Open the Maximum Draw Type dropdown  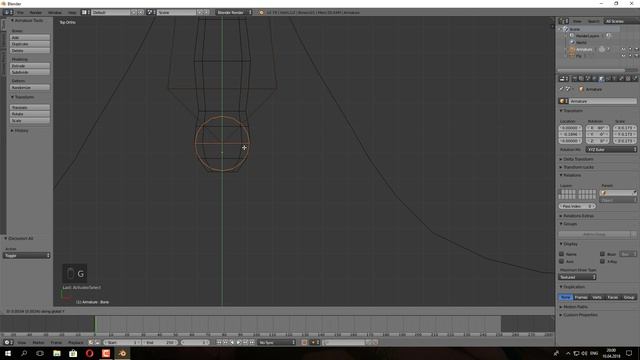(577, 277)
